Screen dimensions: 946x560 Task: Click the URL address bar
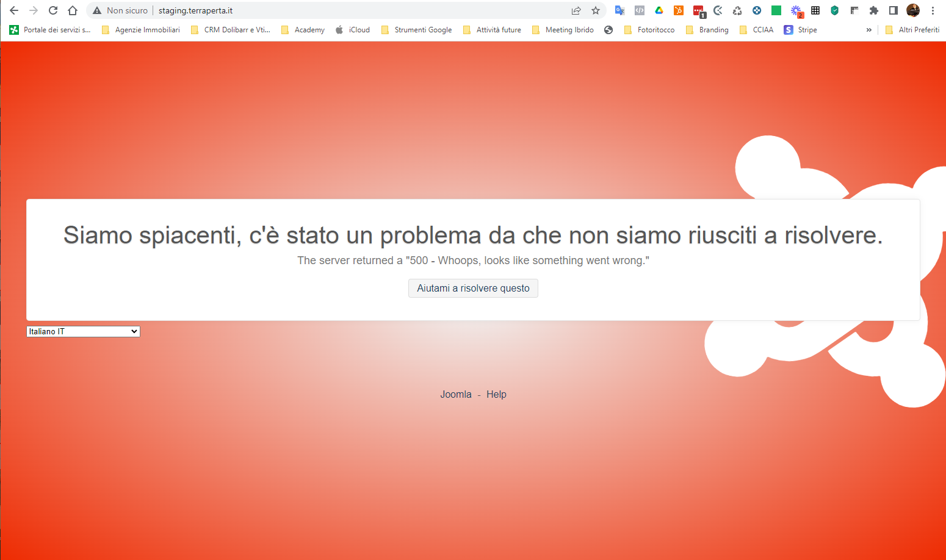(366, 10)
